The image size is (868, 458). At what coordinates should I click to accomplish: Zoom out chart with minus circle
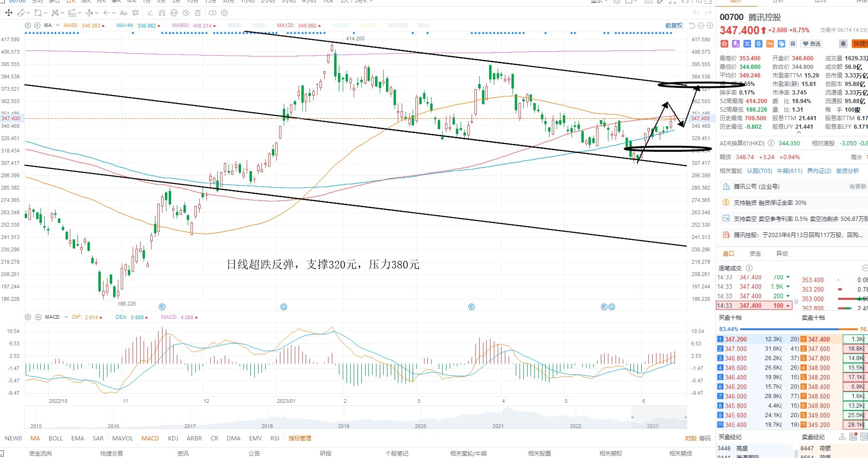coord(701,26)
